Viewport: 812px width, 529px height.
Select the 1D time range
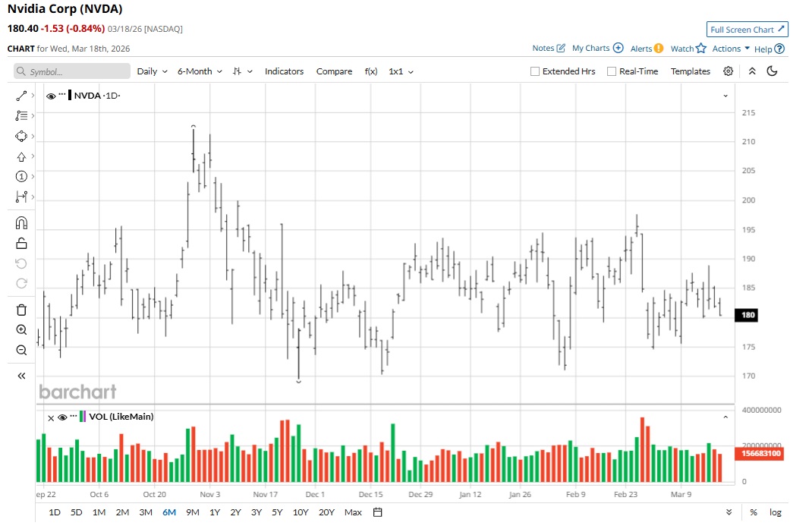[55, 512]
